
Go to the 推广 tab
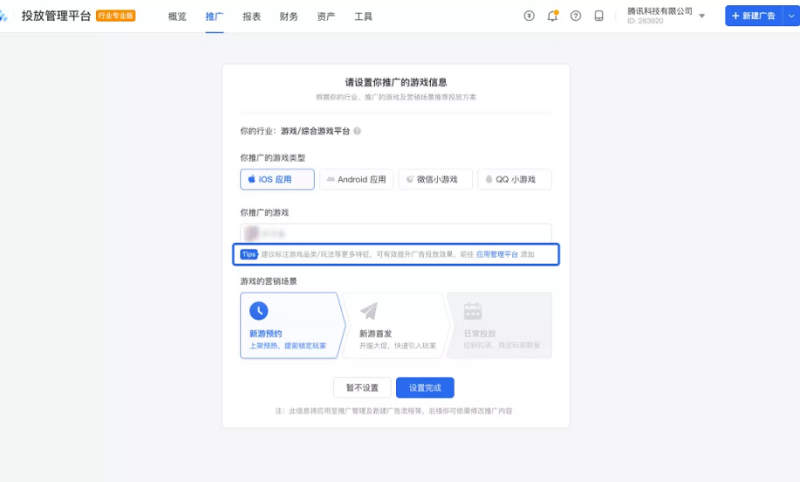pyautogui.click(x=214, y=16)
